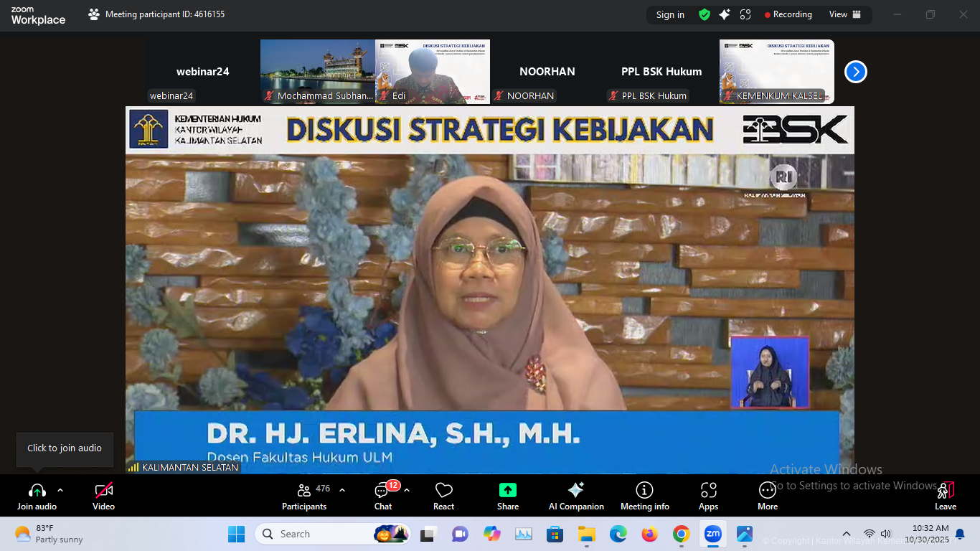The width and height of the screenshot is (980, 551).
Task: Open the chevron next to Participants count
Action: pyautogui.click(x=341, y=489)
